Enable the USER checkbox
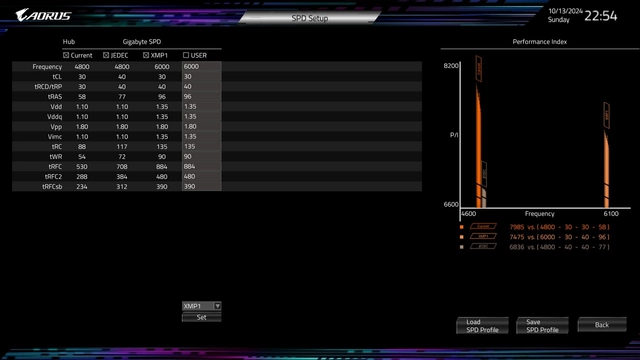The image size is (640, 360). click(x=186, y=55)
